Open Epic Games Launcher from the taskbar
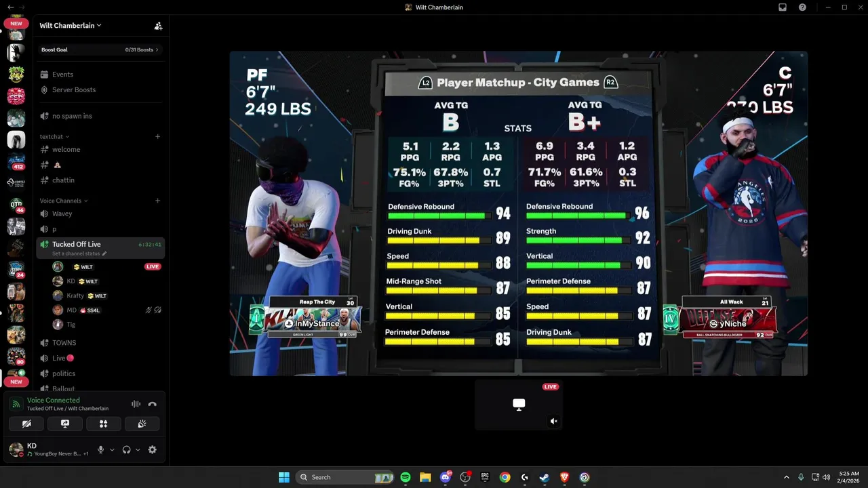This screenshot has width=868, height=488. click(485, 477)
